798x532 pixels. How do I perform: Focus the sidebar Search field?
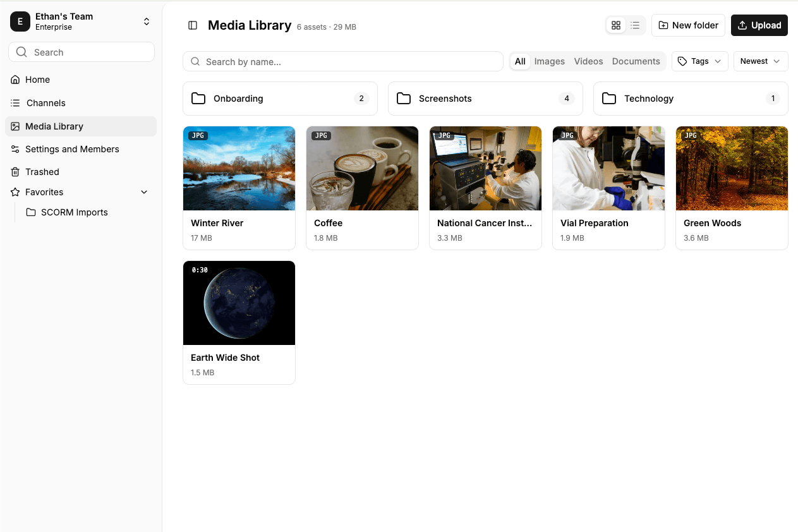coord(82,52)
